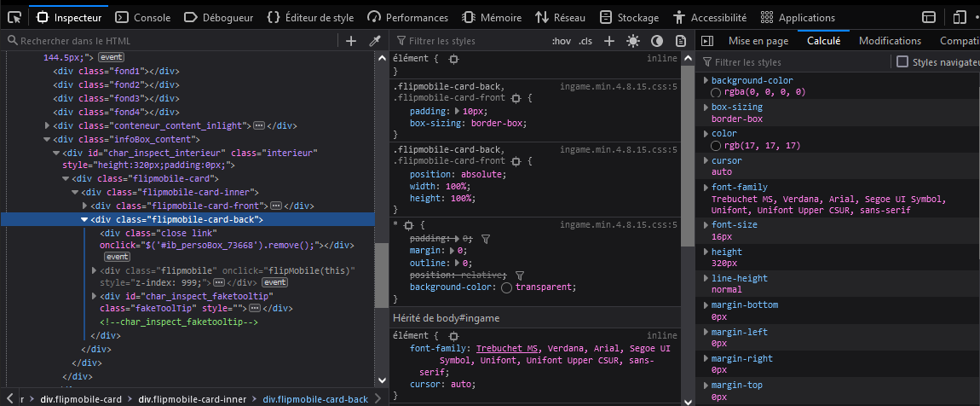Image resolution: width=980 pixels, height=406 pixels.
Task: Toggle dark color scheme simulation
Action: [657, 41]
